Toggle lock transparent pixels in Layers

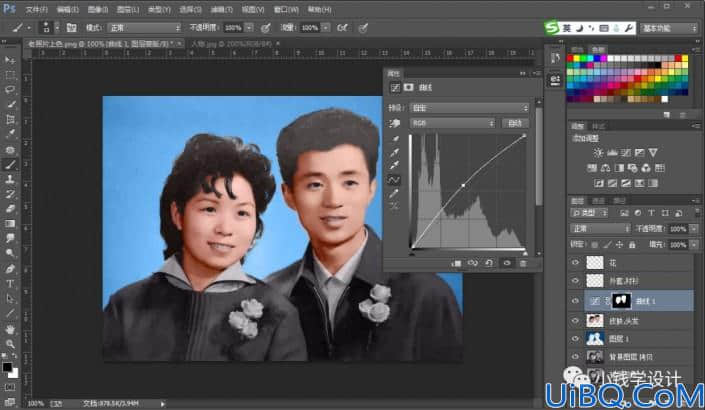(x=594, y=245)
